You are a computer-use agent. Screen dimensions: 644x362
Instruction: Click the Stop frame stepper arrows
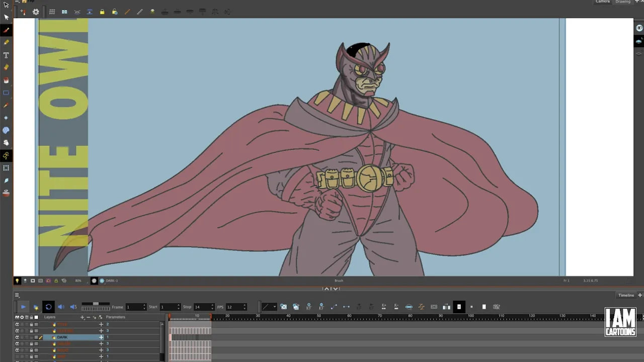pos(212,307)
